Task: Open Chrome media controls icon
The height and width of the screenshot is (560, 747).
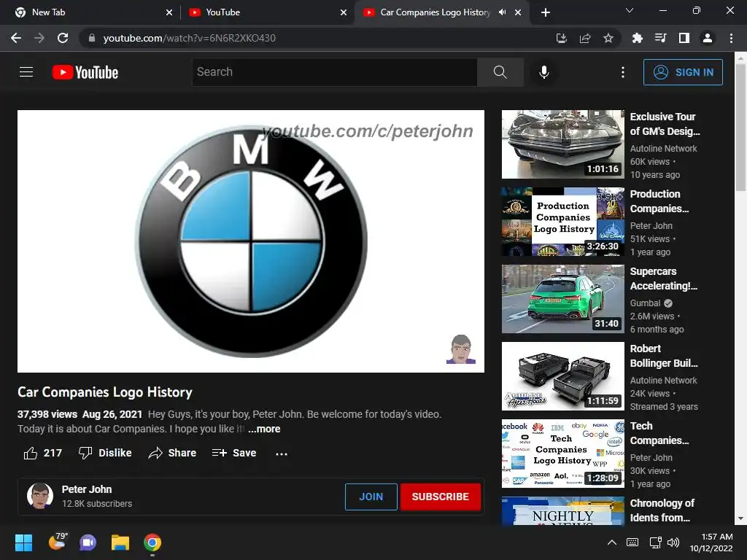Action: tap(661, 38)
